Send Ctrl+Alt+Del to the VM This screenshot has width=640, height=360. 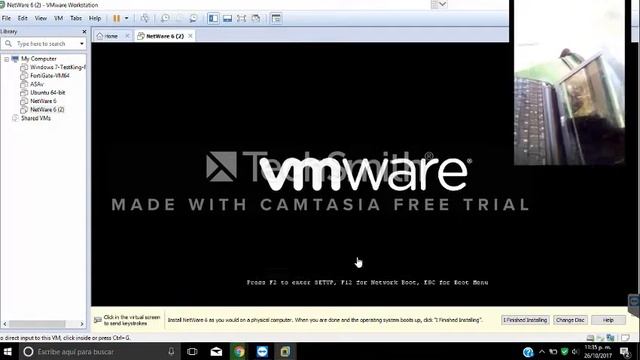pos(144,18)
